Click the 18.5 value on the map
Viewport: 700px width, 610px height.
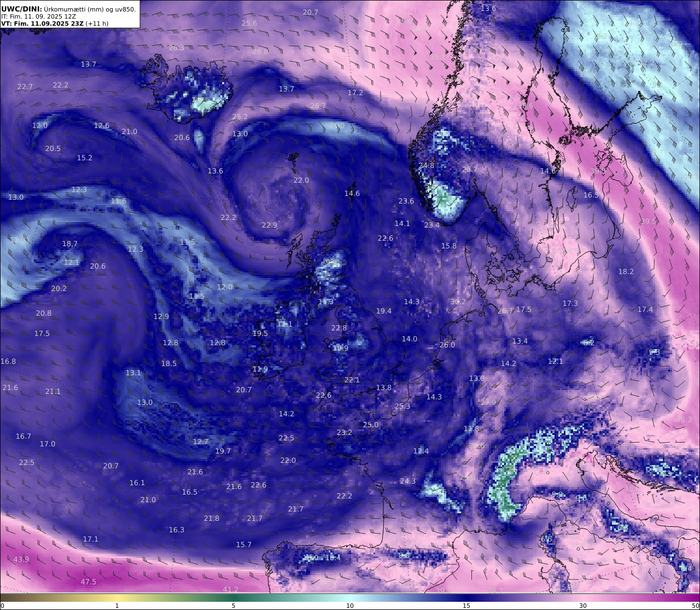[169, 363]
